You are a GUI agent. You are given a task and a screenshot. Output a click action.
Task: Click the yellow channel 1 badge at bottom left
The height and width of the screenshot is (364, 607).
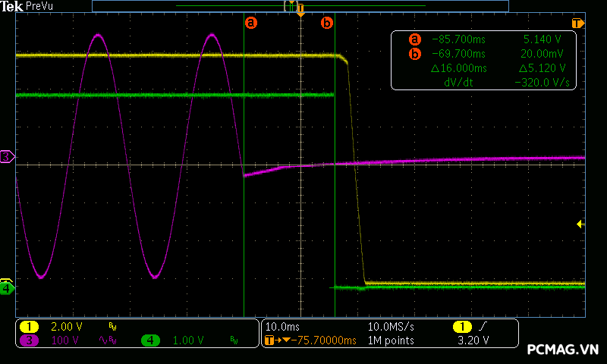point(30,326)
